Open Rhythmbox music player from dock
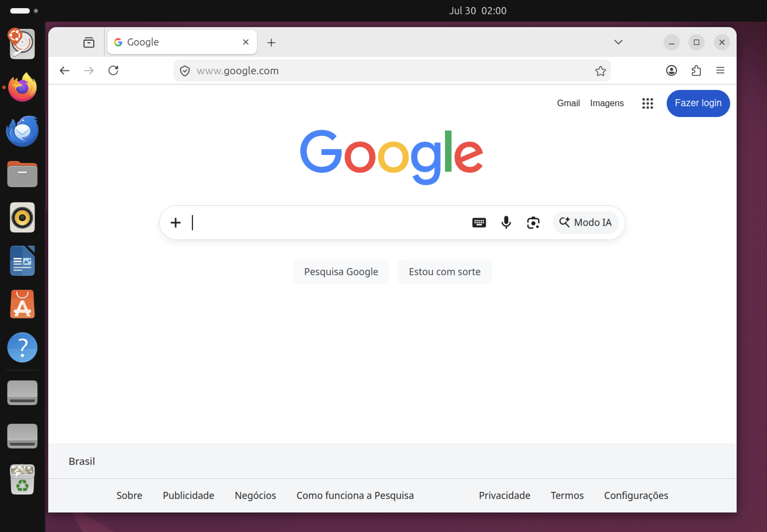 click(22, 218)
